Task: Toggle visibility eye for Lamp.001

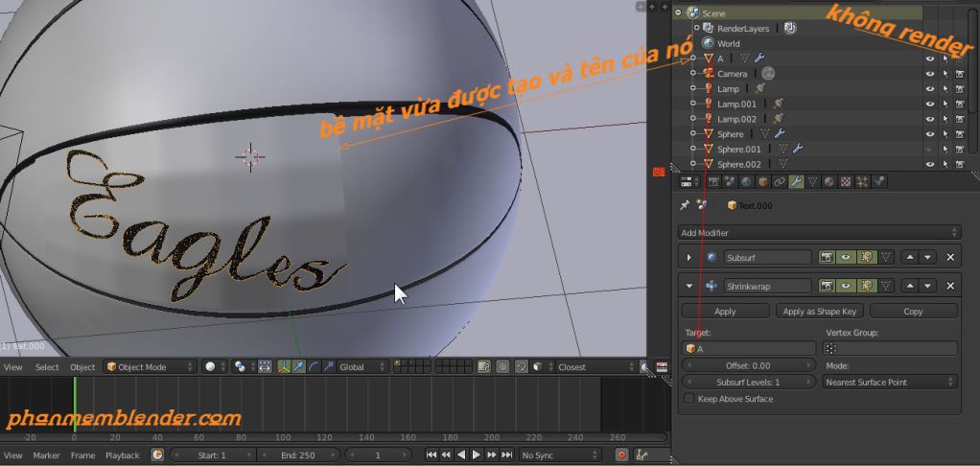Action: pos(929,104)
